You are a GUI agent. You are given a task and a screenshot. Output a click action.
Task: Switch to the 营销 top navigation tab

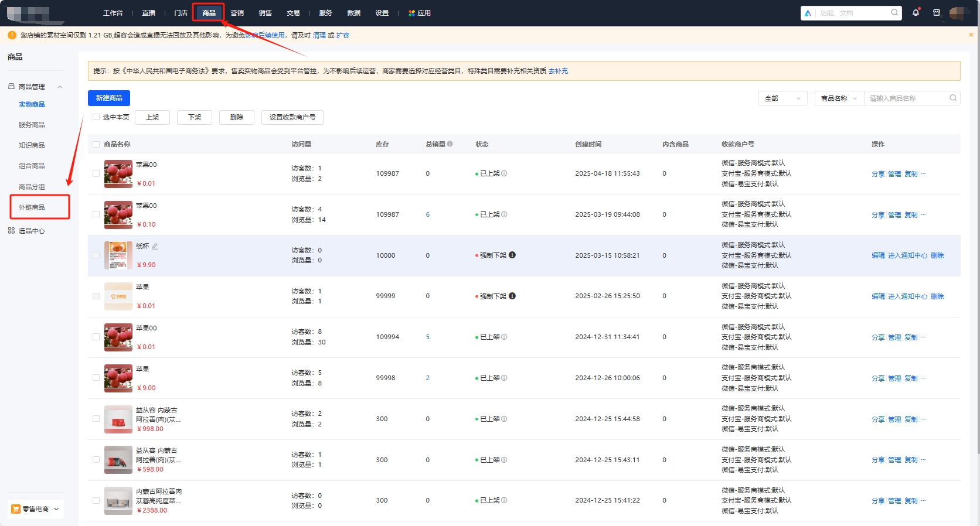(x=237, y=13)
